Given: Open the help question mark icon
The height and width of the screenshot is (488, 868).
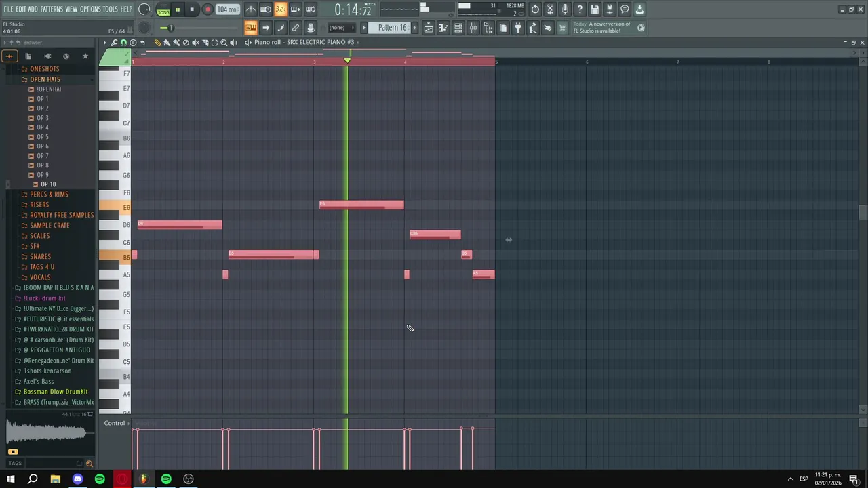Looking at the screenshot, I should pyautogui.click(x=580, y=9).
